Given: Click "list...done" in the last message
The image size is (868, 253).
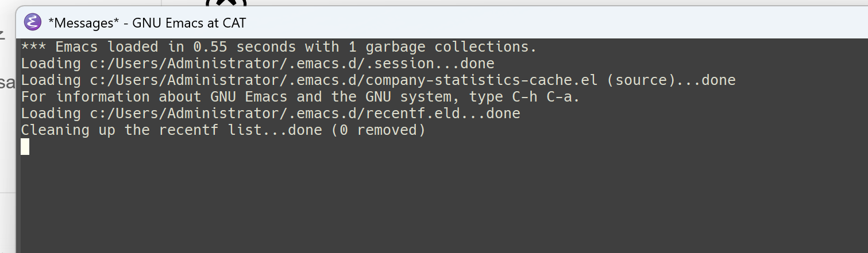Looking at the screenshot, I should [275, 130].
